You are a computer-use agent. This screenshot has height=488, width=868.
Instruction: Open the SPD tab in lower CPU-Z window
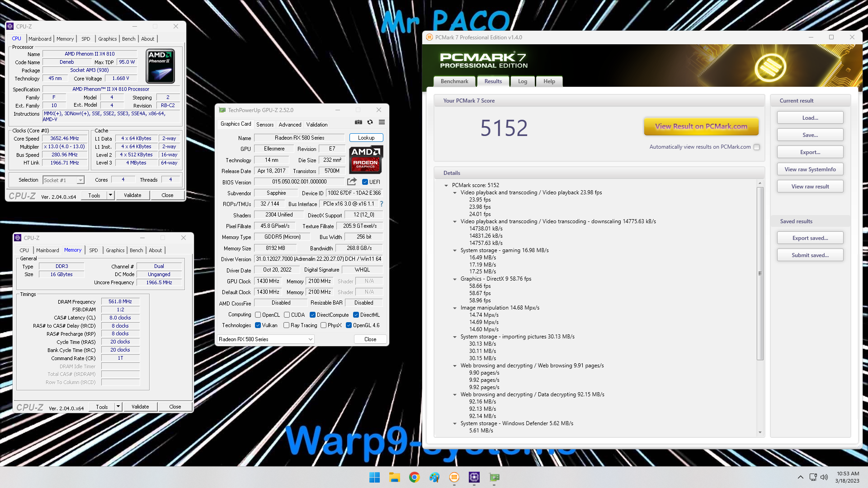point(94,250)
